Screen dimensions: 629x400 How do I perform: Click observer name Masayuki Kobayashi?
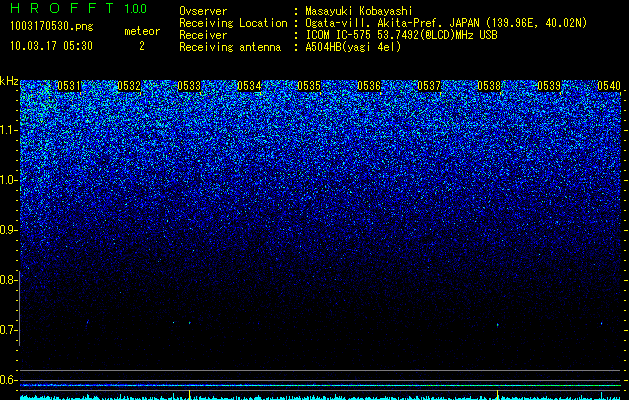tap(359, 11)
